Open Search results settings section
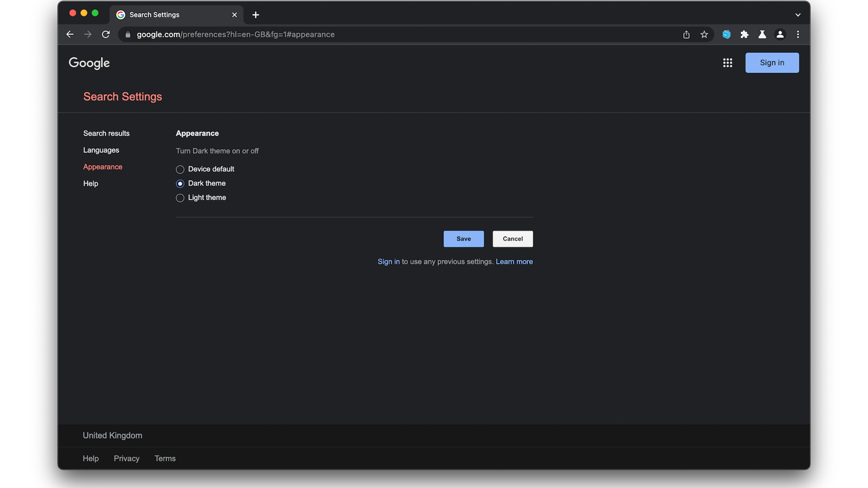This screenshot has height=488, width=868. 106,133
